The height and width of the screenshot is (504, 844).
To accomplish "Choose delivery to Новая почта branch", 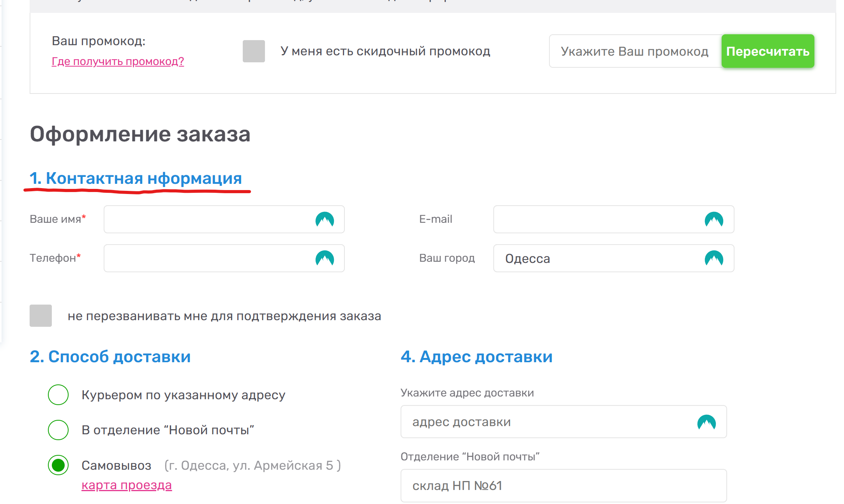I will pyautogui.click(x=58, y=430).
